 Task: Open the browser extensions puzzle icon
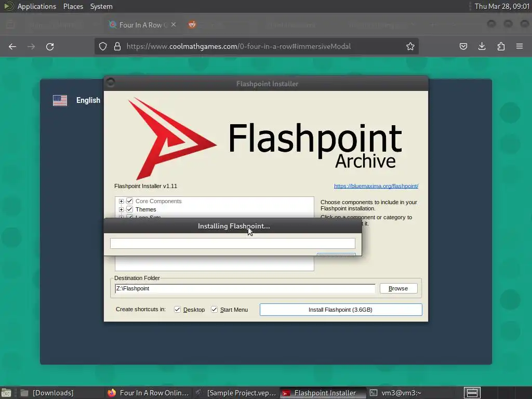tap(501, 46)
